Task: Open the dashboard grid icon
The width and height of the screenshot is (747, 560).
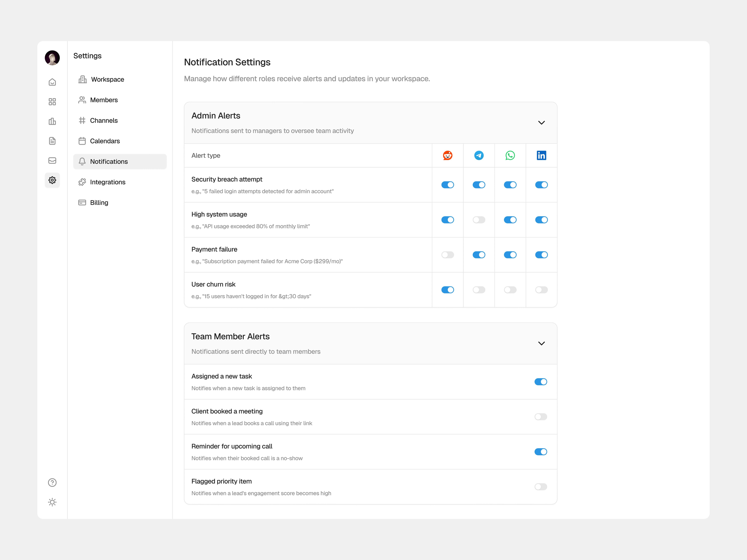Action: coord(52,102)
